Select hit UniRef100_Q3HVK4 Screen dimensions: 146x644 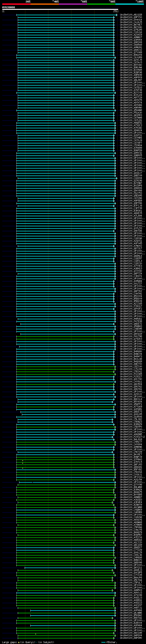tap(131, 40)
